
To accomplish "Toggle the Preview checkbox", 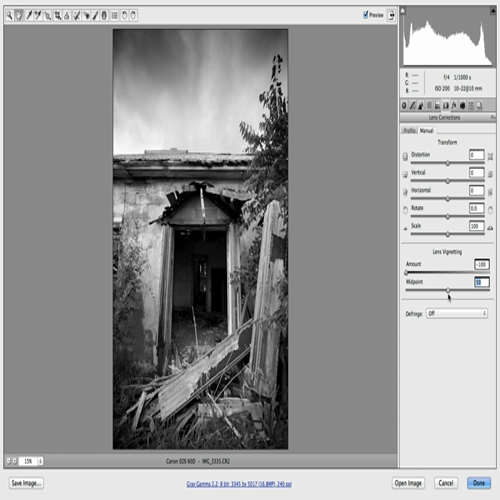I will tap(366, 15).
